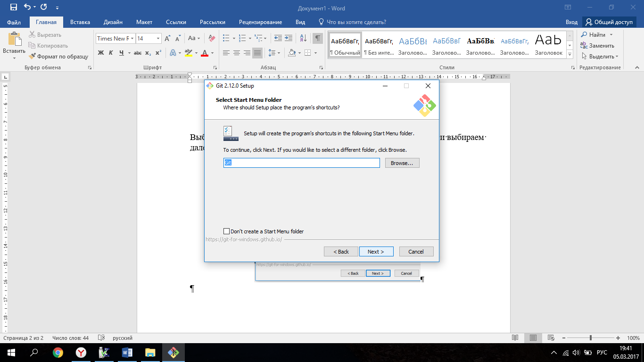Screen dimensions: 644x362
Task: Clear all formatting with the eraser icon
Action: point(212,39)
